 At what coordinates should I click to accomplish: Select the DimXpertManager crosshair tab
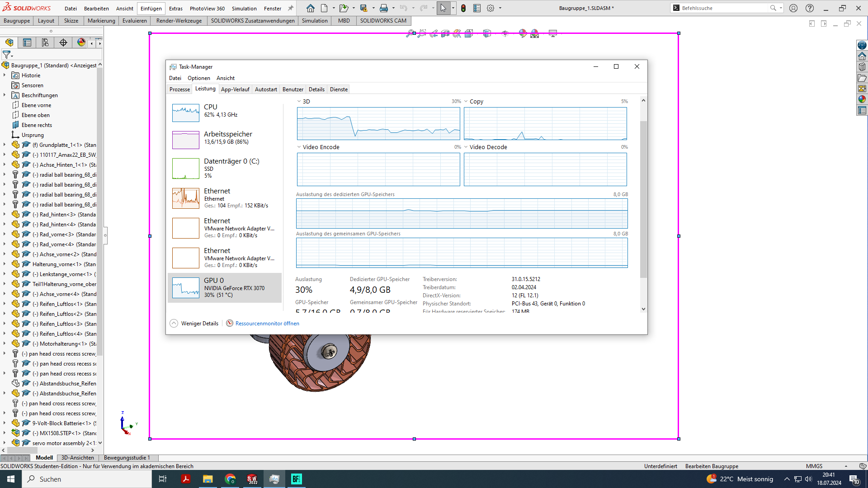(63, 42)
